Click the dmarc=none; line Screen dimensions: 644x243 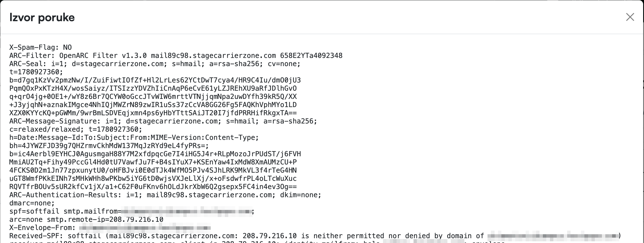point(32,203)
